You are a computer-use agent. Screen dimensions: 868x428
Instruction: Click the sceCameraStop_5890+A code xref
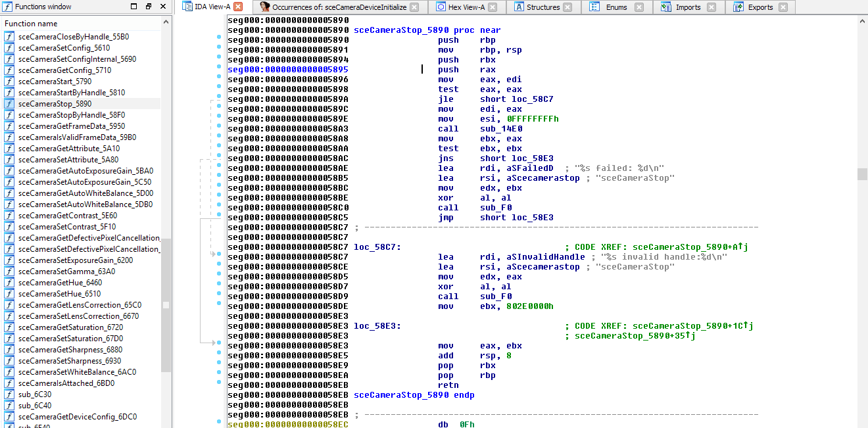tap(690, 247)
